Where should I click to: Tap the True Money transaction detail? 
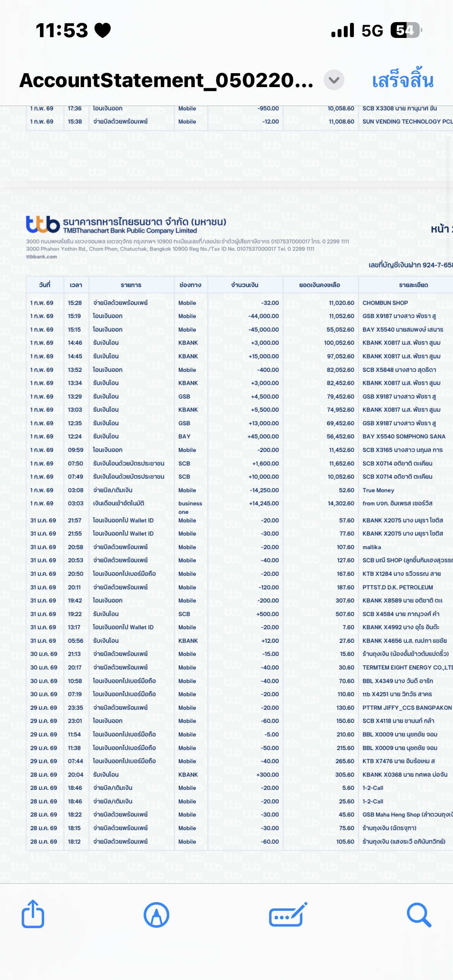[x=378, y=490]
